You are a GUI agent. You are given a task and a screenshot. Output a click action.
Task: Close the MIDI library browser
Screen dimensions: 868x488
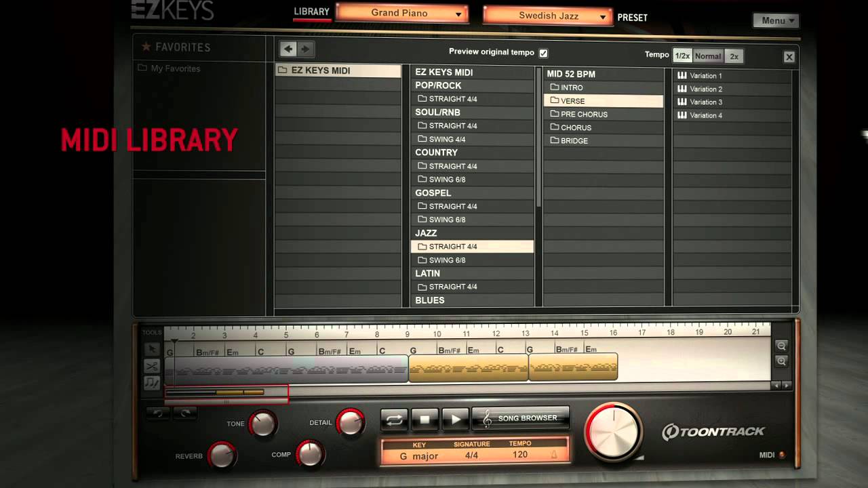(x=789, y=57)
